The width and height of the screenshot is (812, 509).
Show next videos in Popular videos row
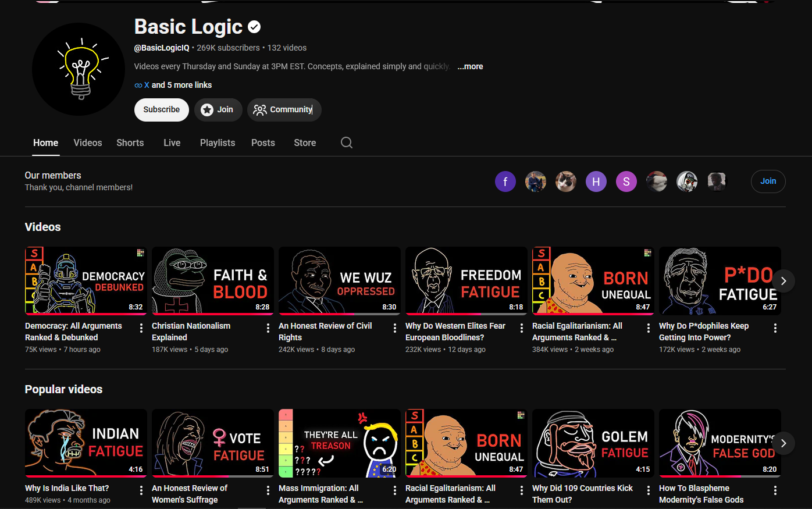click(x=783, y=443)
